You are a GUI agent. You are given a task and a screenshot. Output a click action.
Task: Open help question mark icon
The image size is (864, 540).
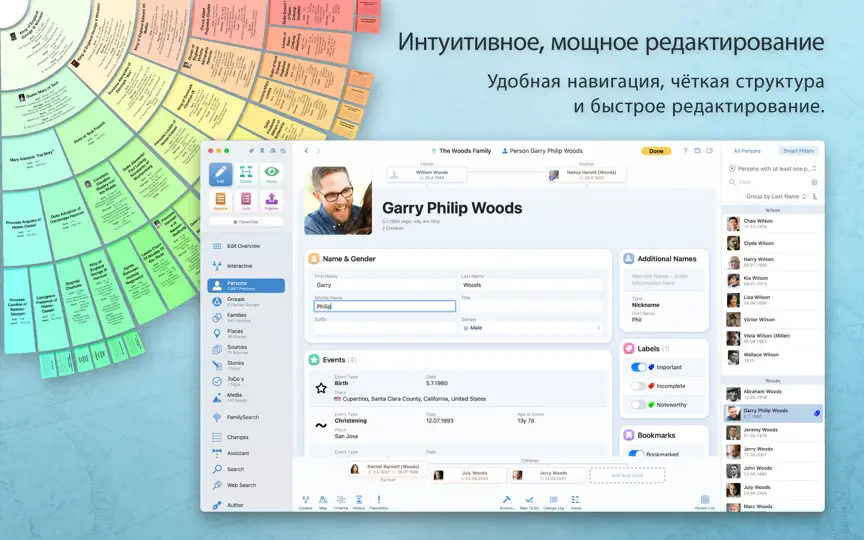pos(685,150)
